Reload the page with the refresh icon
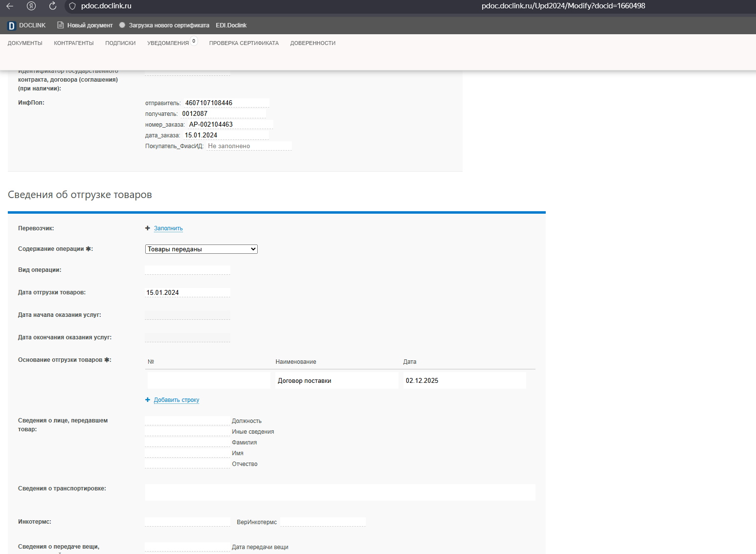 53,6
